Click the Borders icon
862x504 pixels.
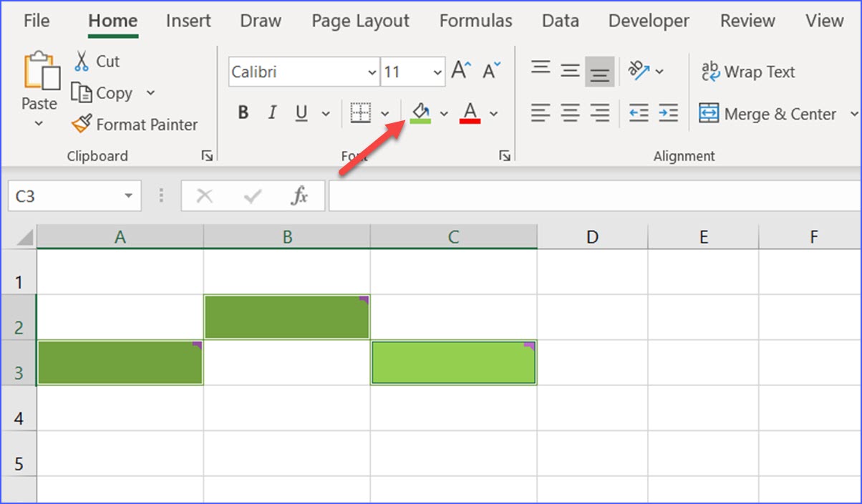361,113
